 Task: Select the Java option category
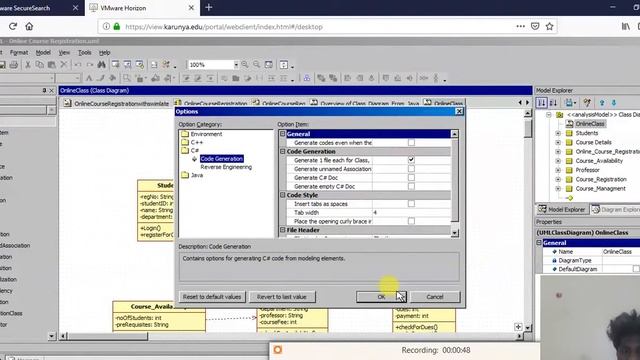point(197,175)
